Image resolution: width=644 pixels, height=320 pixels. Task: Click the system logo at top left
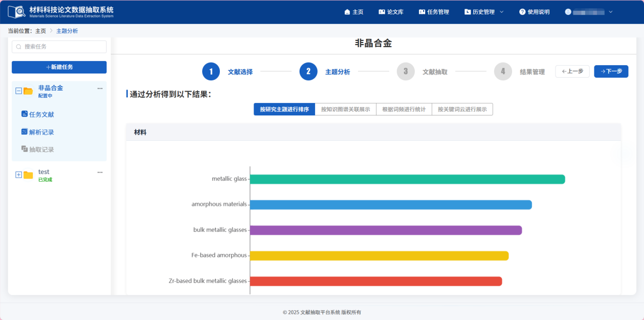17,11
